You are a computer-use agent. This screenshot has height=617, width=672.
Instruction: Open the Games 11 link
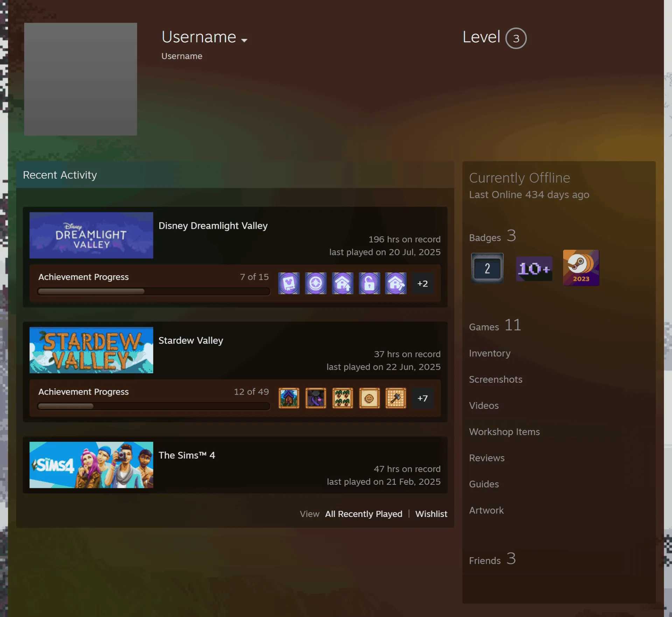point(495,326)
